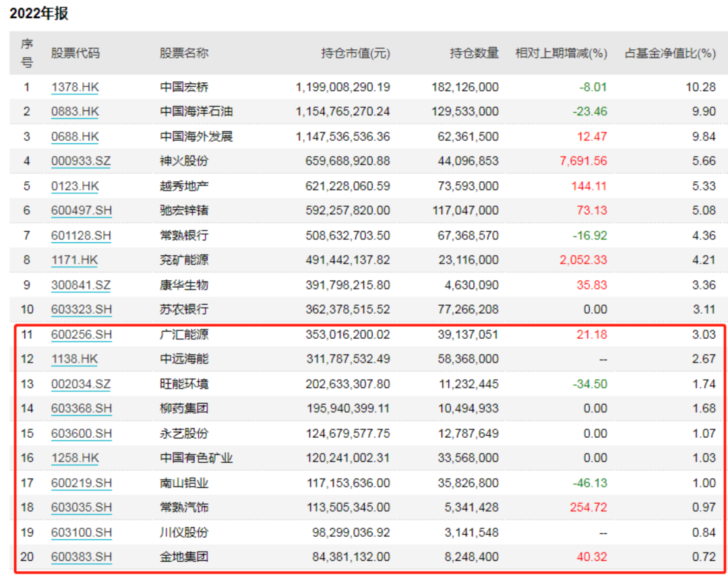Screen dimensions: 728x580
Task: Open stock code link 1378.HK
Action: 75,87
